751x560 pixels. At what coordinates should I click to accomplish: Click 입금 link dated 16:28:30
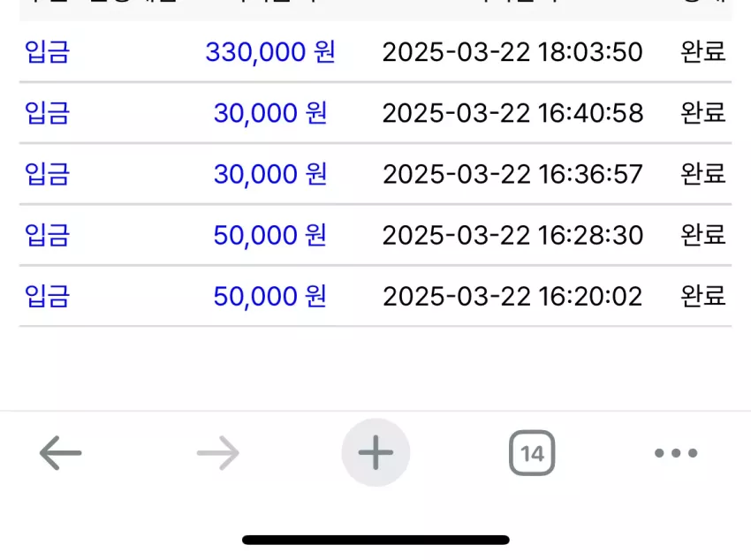click(x=48, y=235)
